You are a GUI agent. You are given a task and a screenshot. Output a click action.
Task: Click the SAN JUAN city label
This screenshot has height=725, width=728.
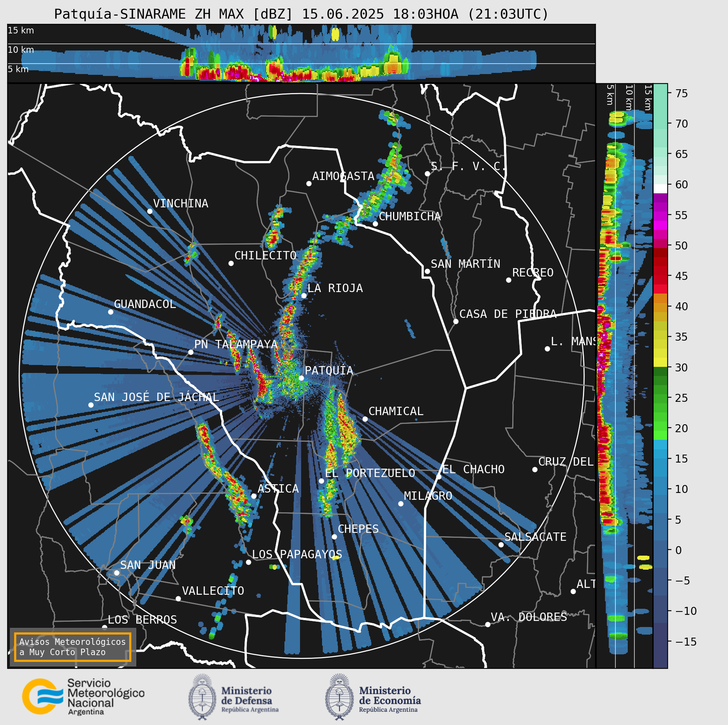click(148, 565)
